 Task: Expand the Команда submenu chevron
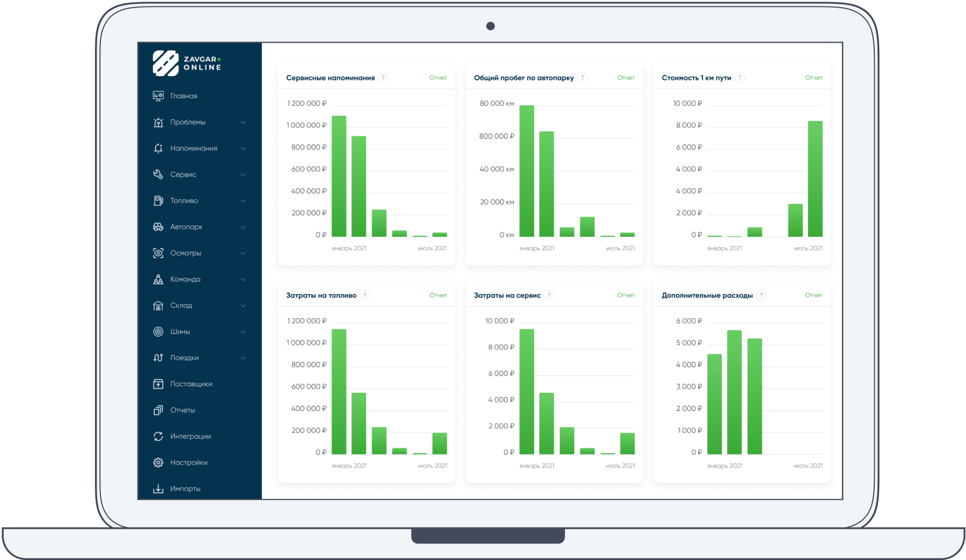[243, 279]
